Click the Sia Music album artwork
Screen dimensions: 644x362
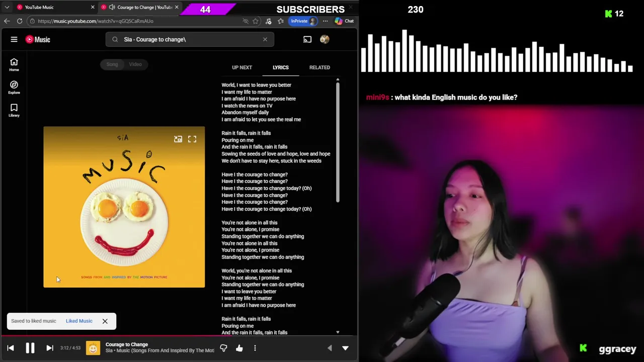point(124,207)
